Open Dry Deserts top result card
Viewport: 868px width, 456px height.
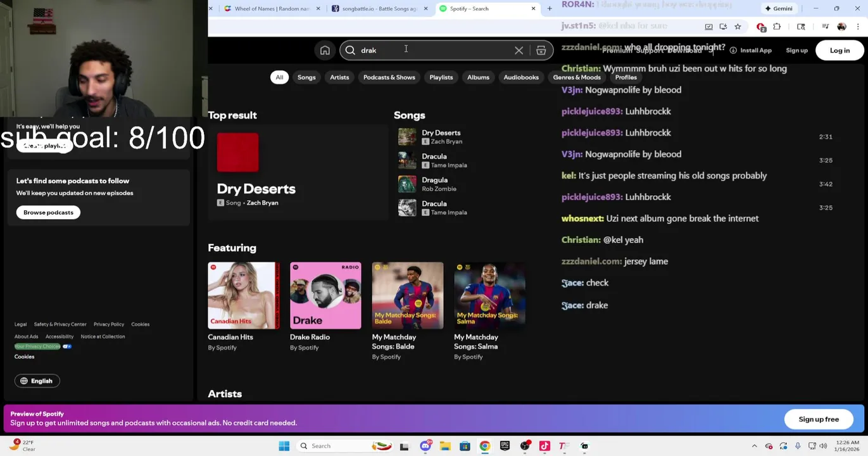[x=298, y=172]
